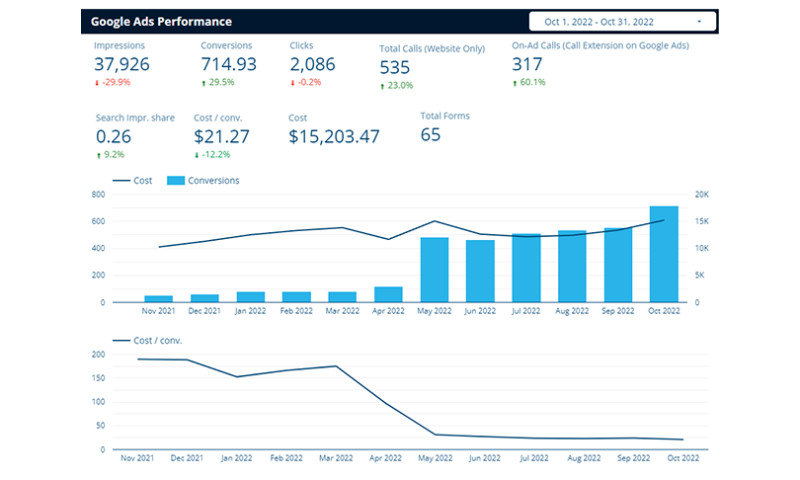
Task: Click the blue Conversions legend swatch
Action: (x=175, y=181)
